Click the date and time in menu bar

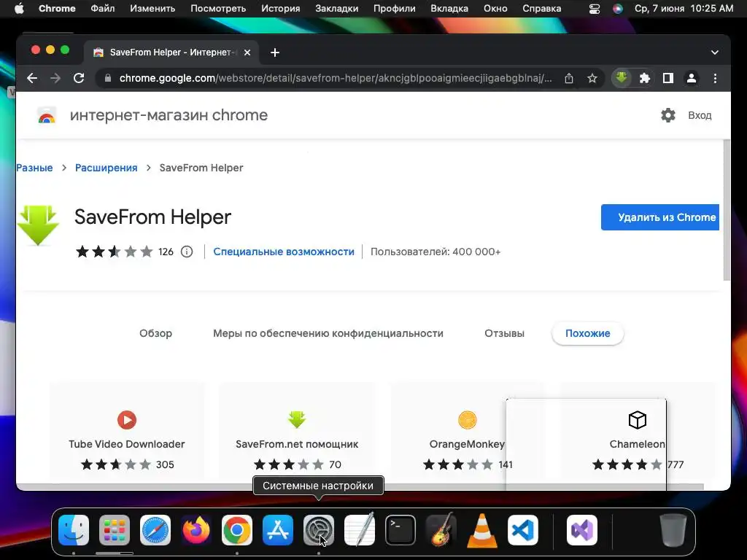pos(684,9)
